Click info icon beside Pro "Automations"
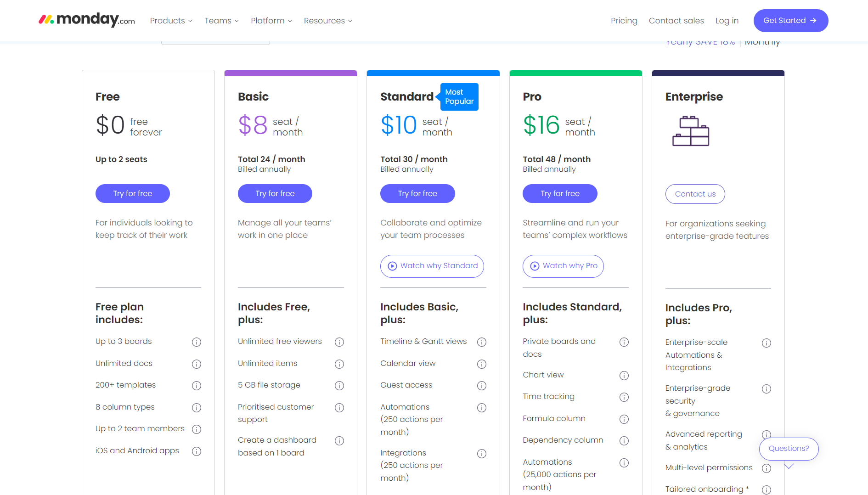This screenshot has height=495, width=868. pyautogui.click(x=624, y=462)
